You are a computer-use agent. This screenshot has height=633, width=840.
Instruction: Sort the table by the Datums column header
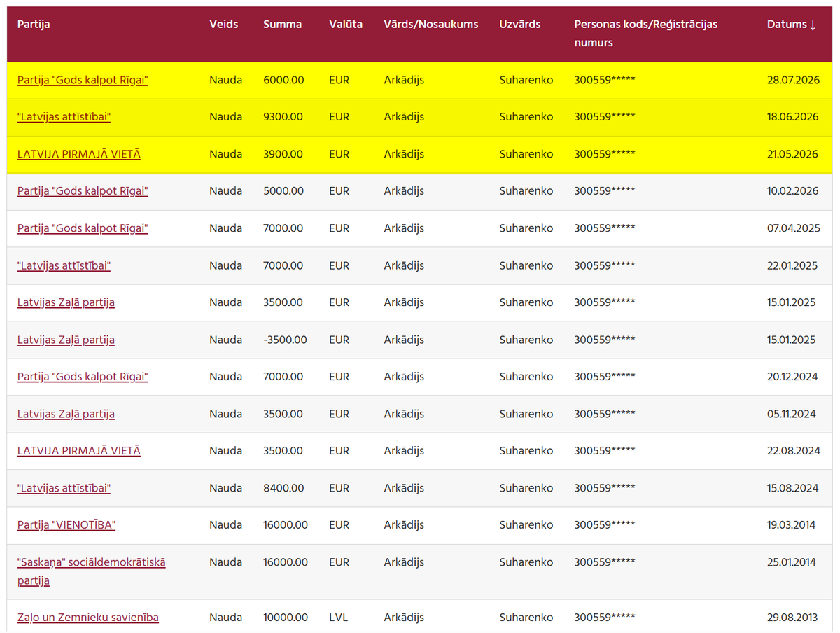click(x=792, y=25)
